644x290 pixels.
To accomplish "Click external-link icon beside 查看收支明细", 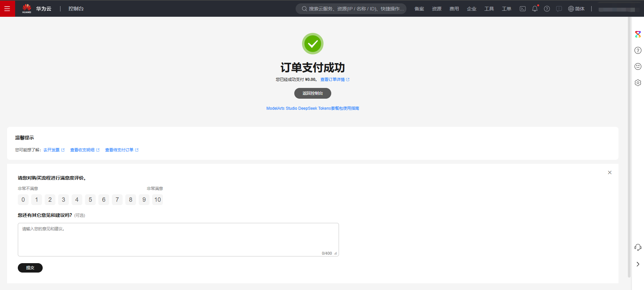I will (x=98, y=150).
